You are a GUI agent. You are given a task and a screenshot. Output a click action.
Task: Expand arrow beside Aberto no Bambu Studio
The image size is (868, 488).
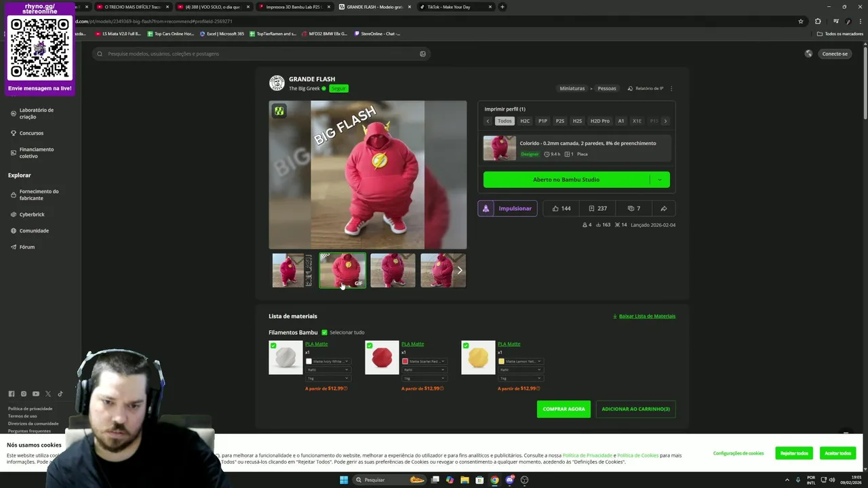click(659, 180)
